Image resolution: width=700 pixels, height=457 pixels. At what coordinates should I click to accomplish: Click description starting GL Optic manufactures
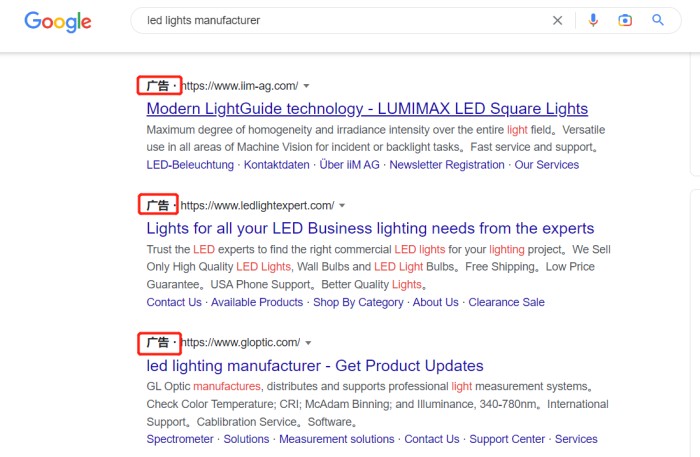377,404
